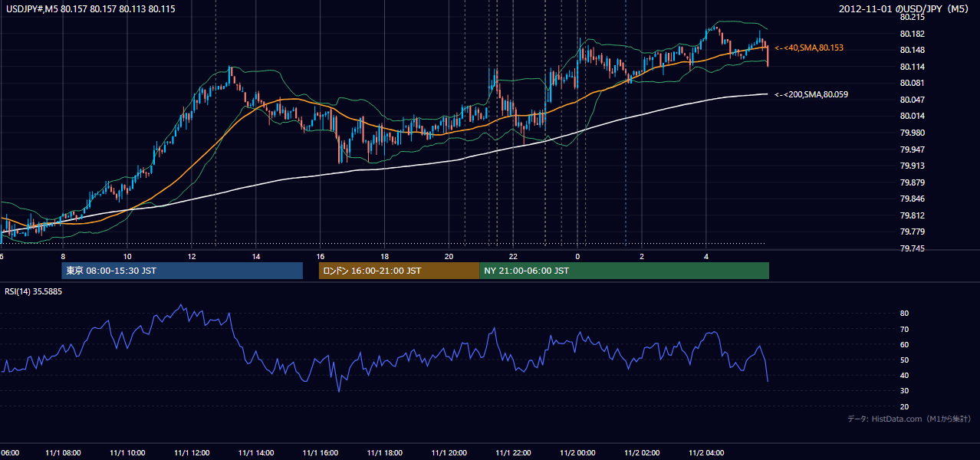This screenshot has height=460, width=980.
Task: Click the bottom time label 11/1 22:00
Action: 514,453
